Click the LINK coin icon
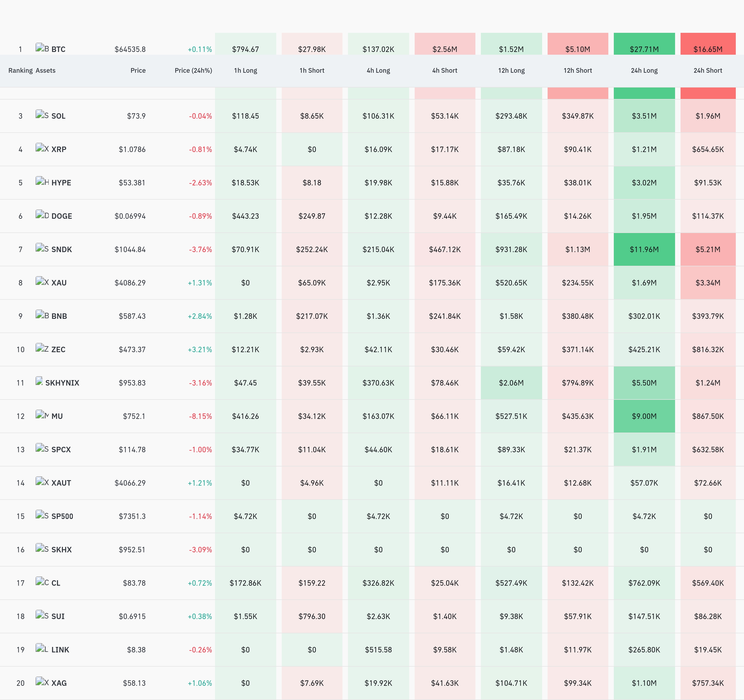744x700 pixels. 42,648
